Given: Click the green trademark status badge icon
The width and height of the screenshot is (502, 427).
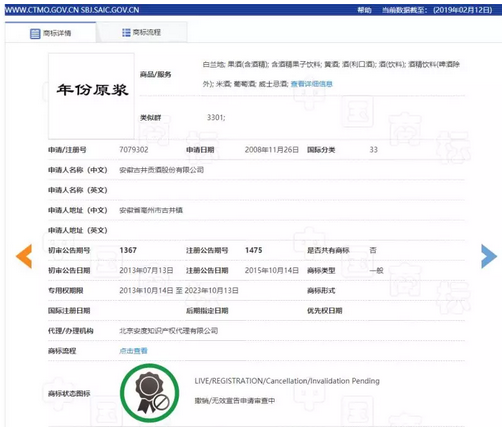Looking at the screenshot, I should [x=149, y=393].
